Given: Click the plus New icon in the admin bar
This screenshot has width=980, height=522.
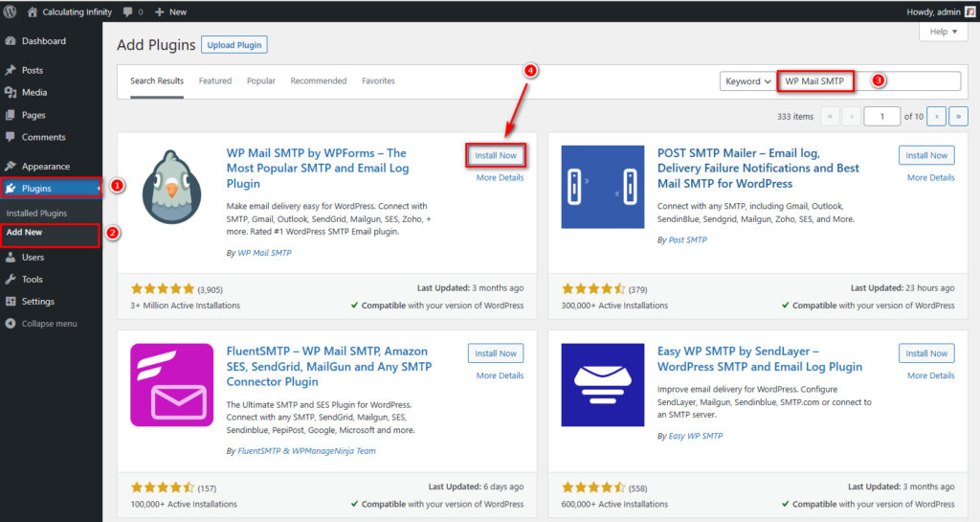Looking at the screenshot, I should 160,11.
